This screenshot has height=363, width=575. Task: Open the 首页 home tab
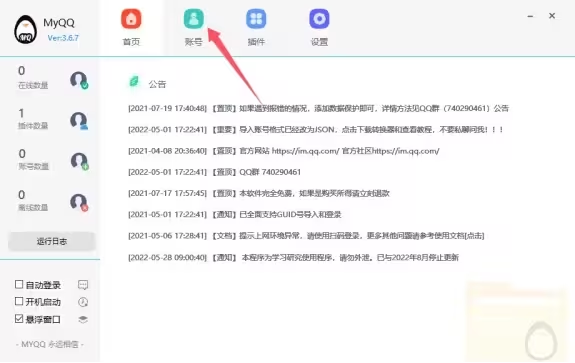pos(131,28)
